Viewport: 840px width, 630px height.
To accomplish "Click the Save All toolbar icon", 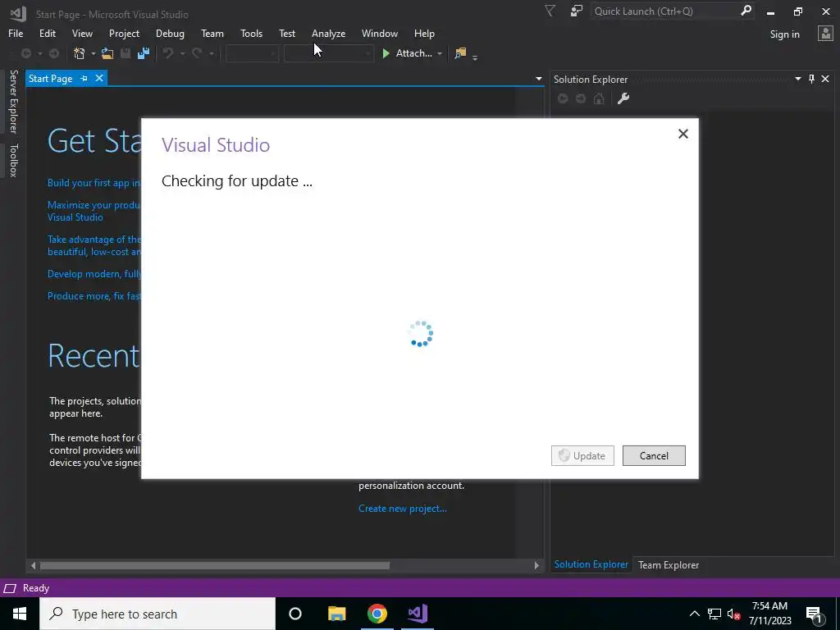I will [x=144, y=53].
